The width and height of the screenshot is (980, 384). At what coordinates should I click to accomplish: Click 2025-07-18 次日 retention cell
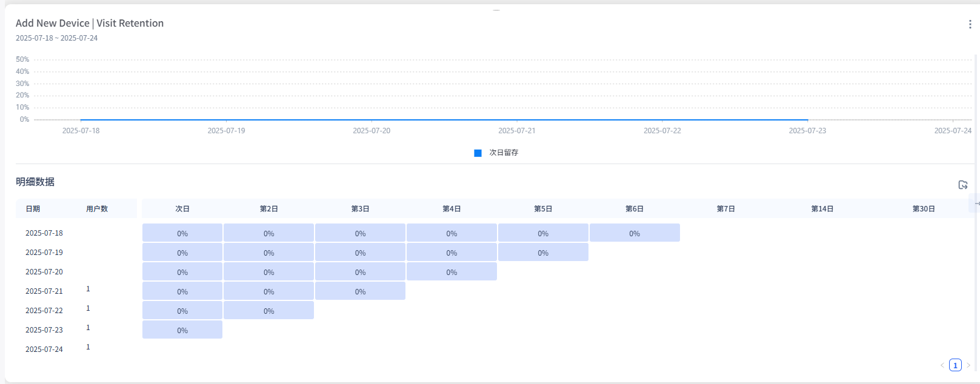[182, 233]
